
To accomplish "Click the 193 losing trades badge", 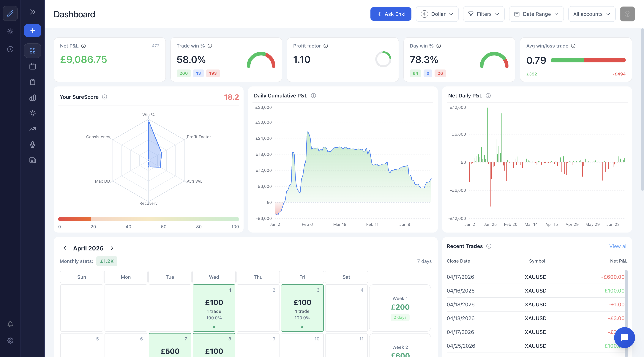I will (x=213, y=73).
